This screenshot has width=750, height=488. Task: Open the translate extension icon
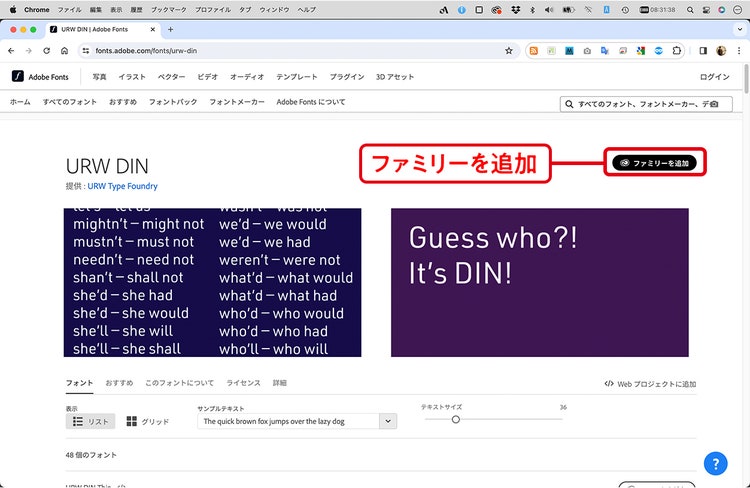(x=605, y=51)
